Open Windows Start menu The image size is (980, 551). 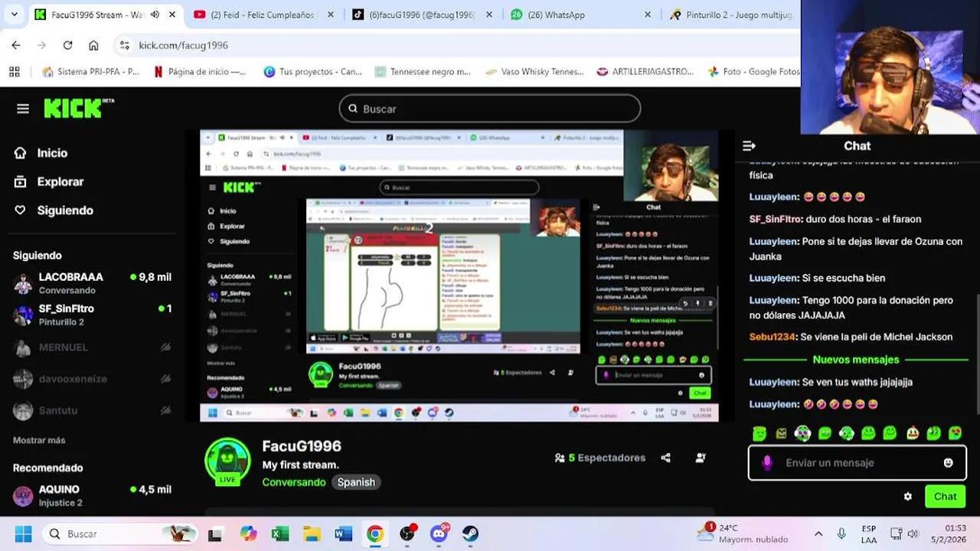point(23,533)
